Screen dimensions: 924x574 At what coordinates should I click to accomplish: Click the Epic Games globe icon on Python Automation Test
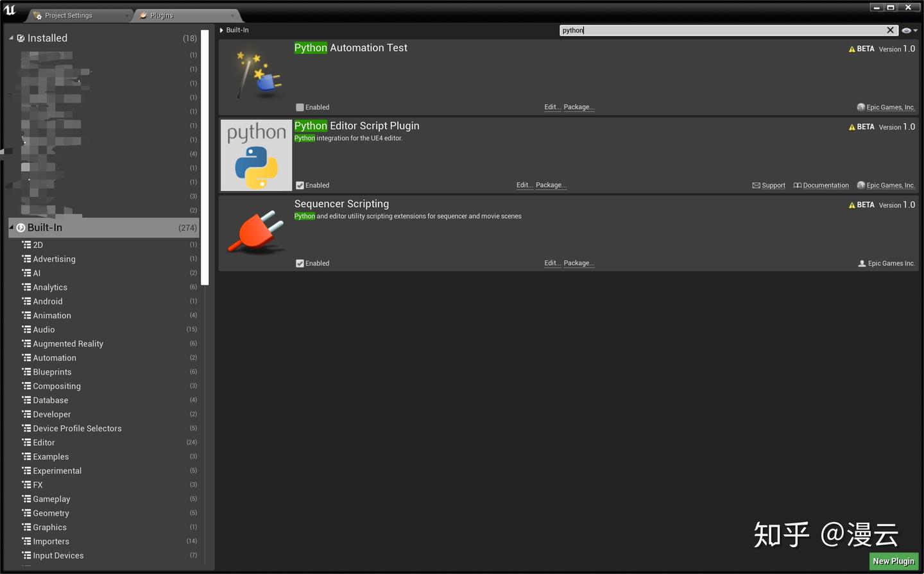click(860, 107)
